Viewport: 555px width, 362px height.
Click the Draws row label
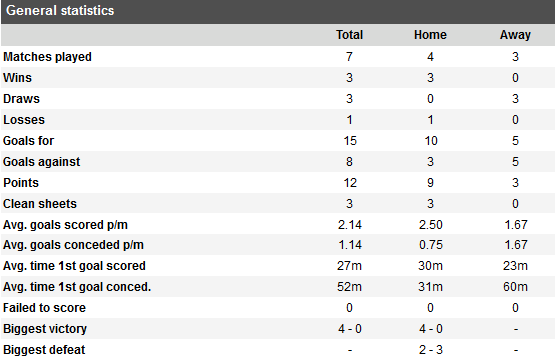point(21,99)
